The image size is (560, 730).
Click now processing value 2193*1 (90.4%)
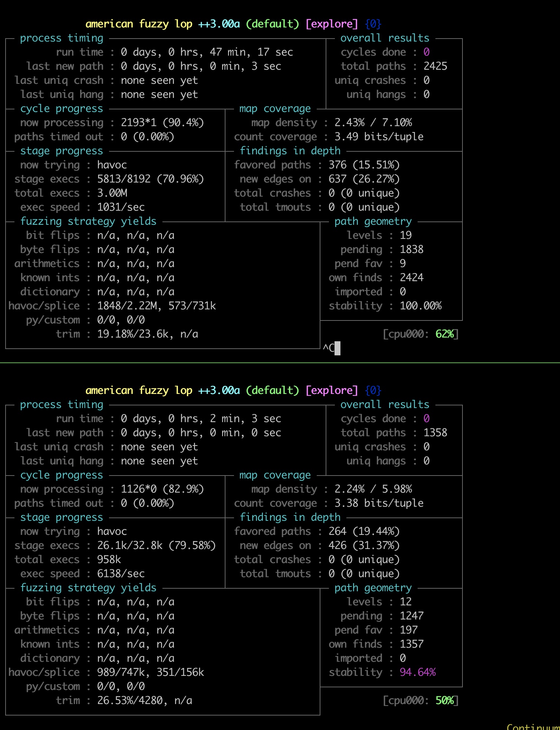point(162,122)
